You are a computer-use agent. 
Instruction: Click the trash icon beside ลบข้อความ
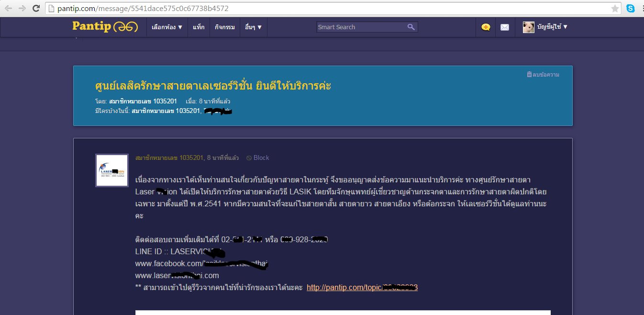pyautogui.click(x=529, y=75)
